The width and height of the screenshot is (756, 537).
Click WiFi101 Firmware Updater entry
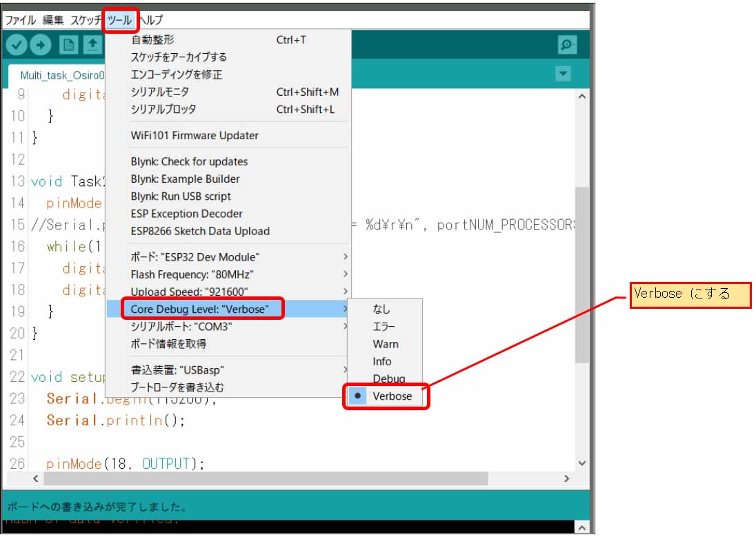point(195,135)
